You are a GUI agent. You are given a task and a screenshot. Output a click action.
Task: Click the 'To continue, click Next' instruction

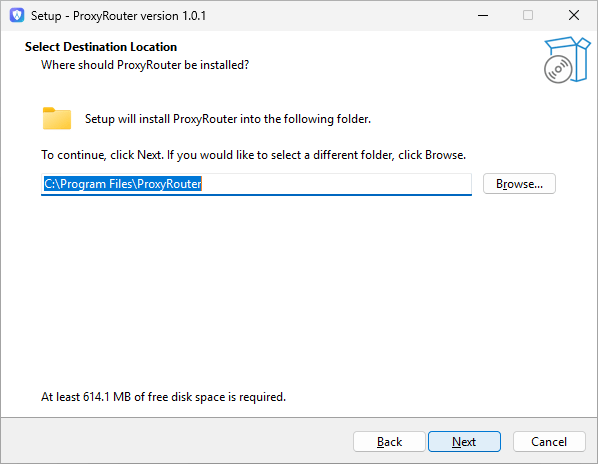[254, 155]
